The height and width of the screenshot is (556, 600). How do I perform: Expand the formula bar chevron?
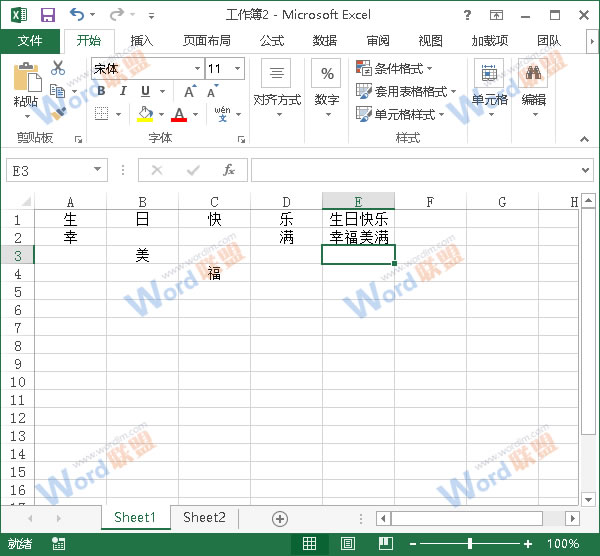pos(585,170)
